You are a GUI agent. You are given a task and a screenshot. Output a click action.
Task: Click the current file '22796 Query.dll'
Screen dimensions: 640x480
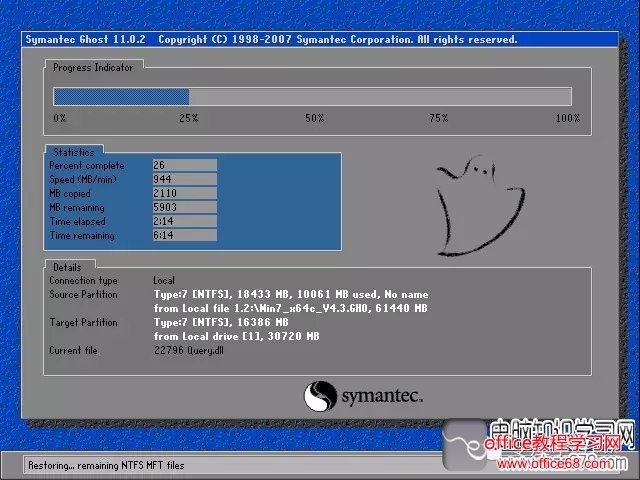point(189,350)
